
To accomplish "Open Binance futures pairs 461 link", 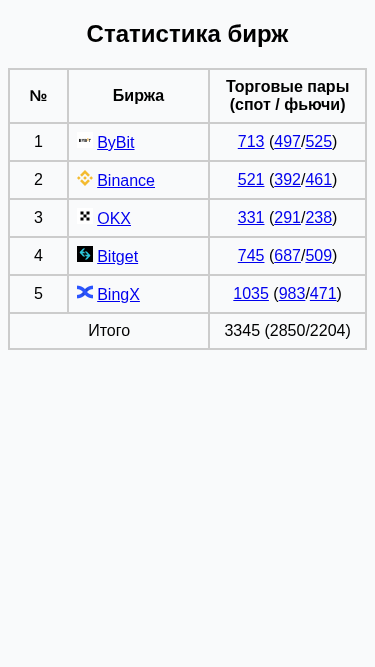I will click(x=318, y=180).
